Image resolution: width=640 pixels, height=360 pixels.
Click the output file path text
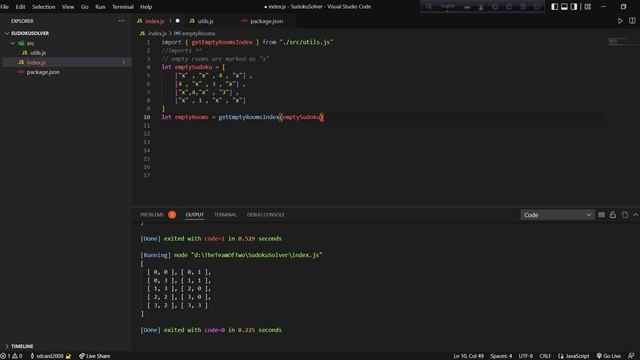(x=256, y=255)
